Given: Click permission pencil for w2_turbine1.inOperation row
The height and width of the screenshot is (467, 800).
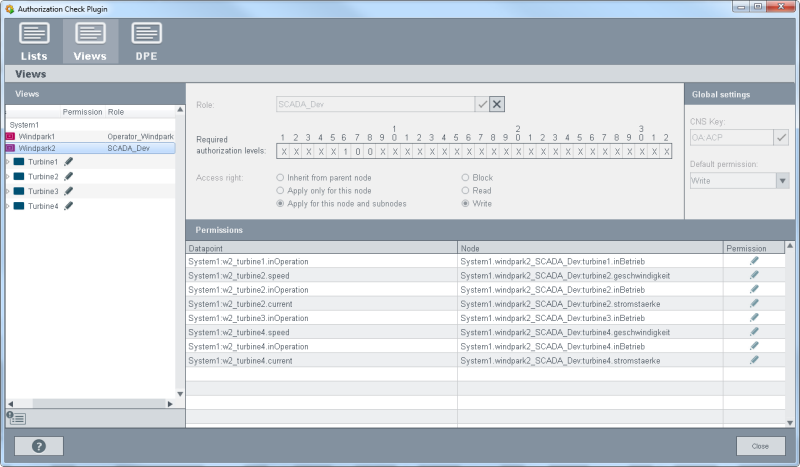Looking at the screenshot, I should [x=754, y=261].
